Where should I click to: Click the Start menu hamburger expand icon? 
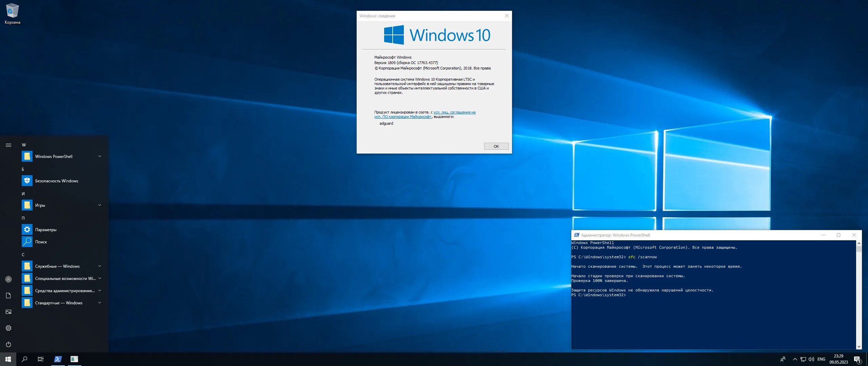pos(8,145)
